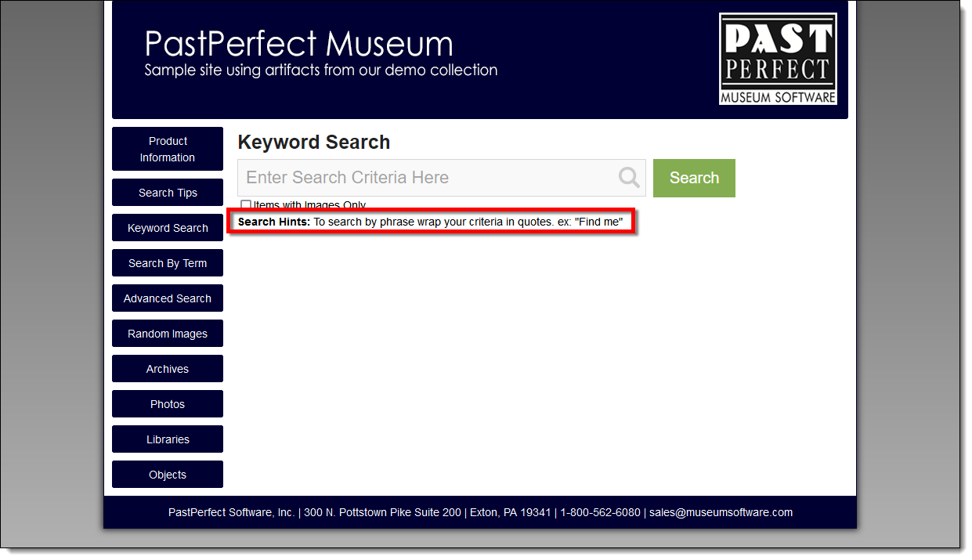Open Search Tips from the sidebar
972x560 pixels.
[x=168, y=193]
